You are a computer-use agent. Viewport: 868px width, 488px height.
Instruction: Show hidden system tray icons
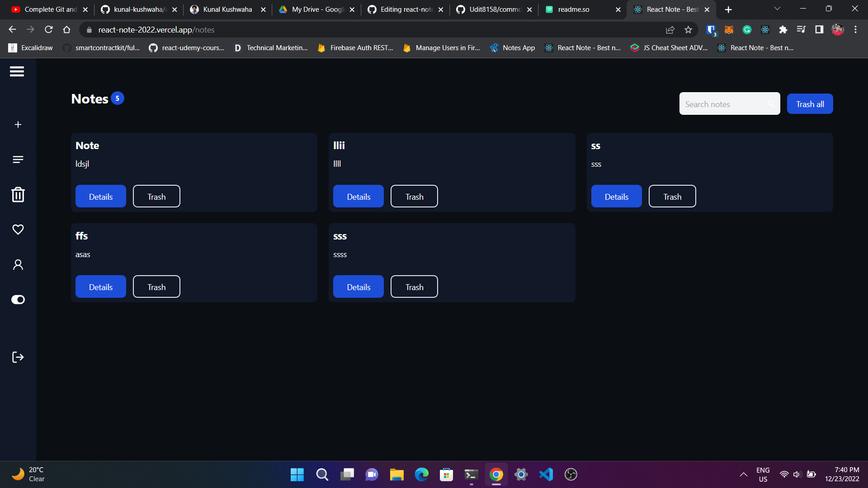(x=743, y=474)
